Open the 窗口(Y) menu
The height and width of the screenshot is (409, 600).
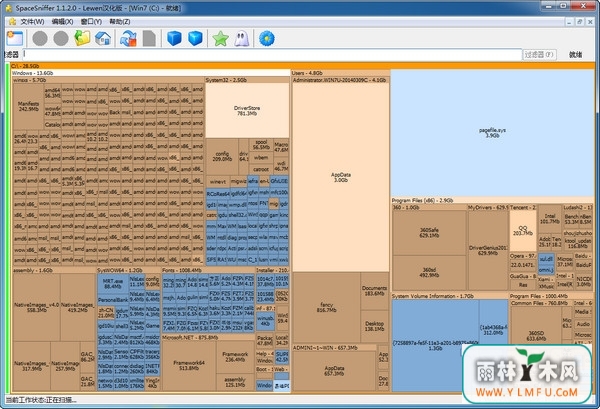91,21
